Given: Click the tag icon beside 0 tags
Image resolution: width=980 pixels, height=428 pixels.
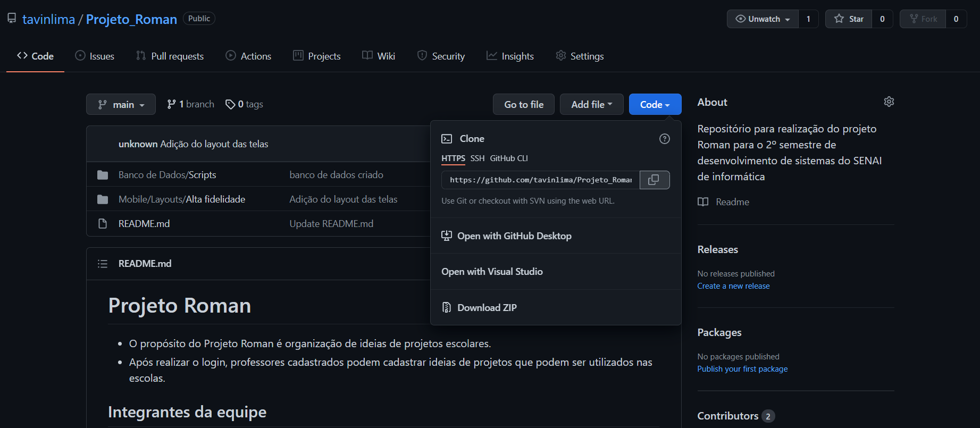Looking at the screenshot, I should pos(230,104).
